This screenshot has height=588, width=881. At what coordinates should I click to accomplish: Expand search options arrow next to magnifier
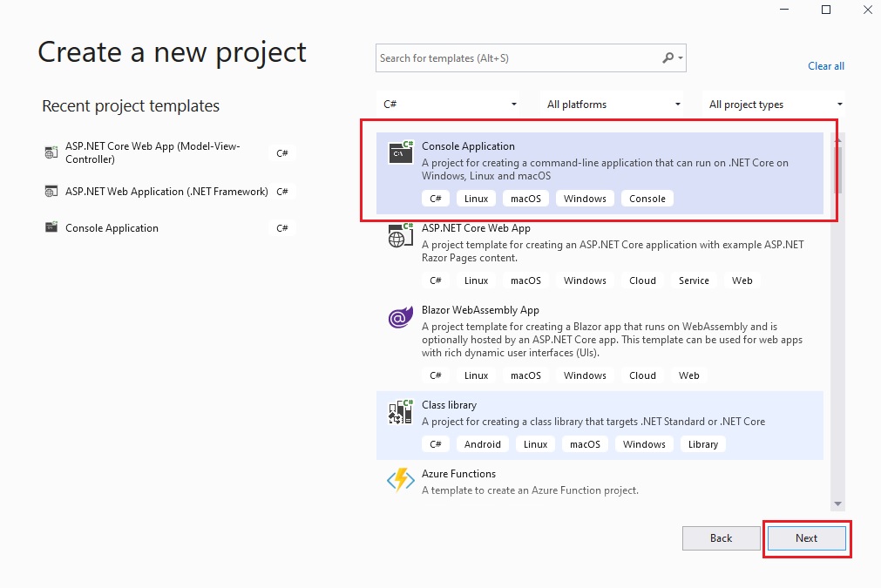pos(681,57)
